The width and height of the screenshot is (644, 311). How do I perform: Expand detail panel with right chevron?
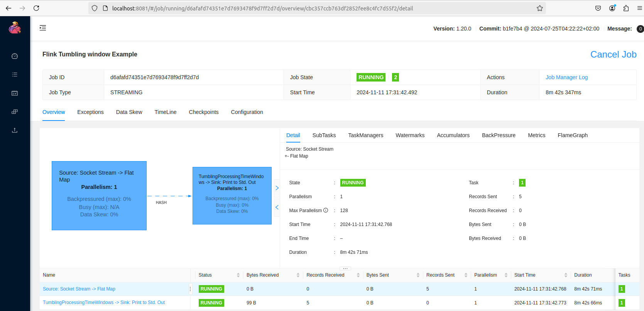point(277,188)
